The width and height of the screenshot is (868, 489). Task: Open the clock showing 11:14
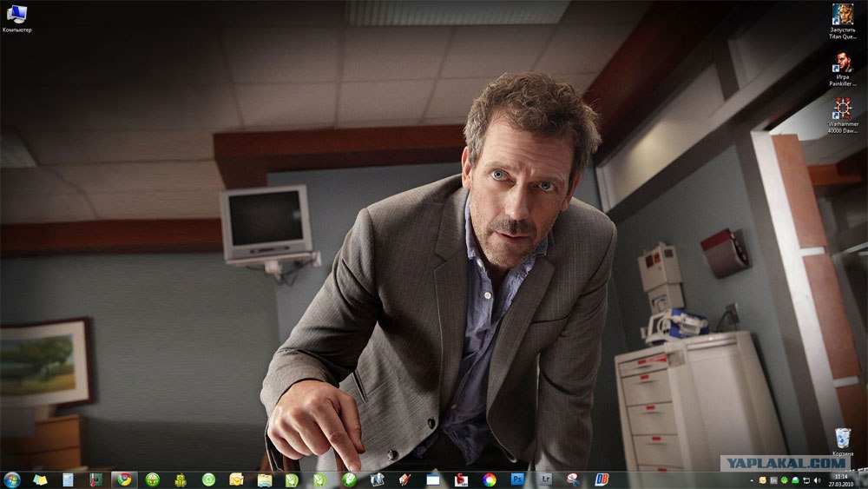click(841, 480)
